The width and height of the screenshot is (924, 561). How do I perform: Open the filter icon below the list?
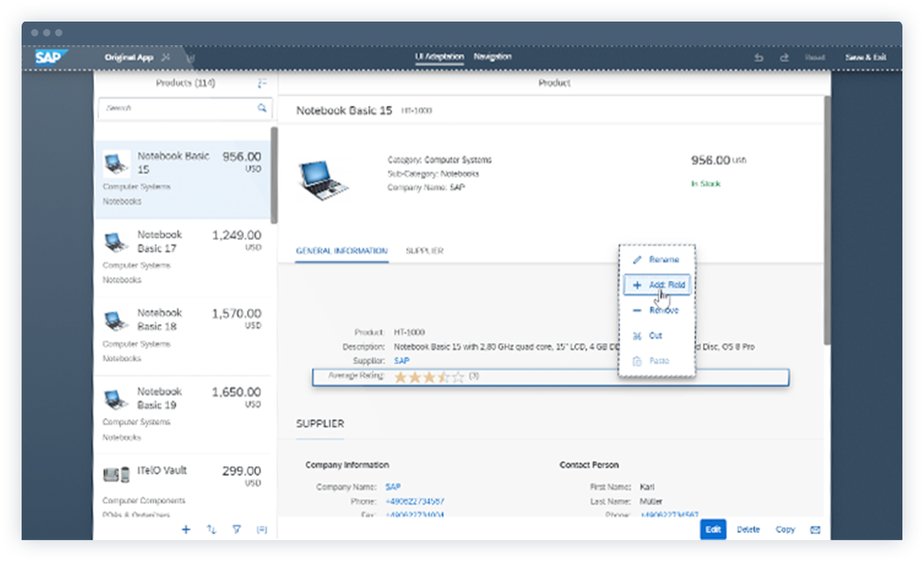(x=236, y=529)
